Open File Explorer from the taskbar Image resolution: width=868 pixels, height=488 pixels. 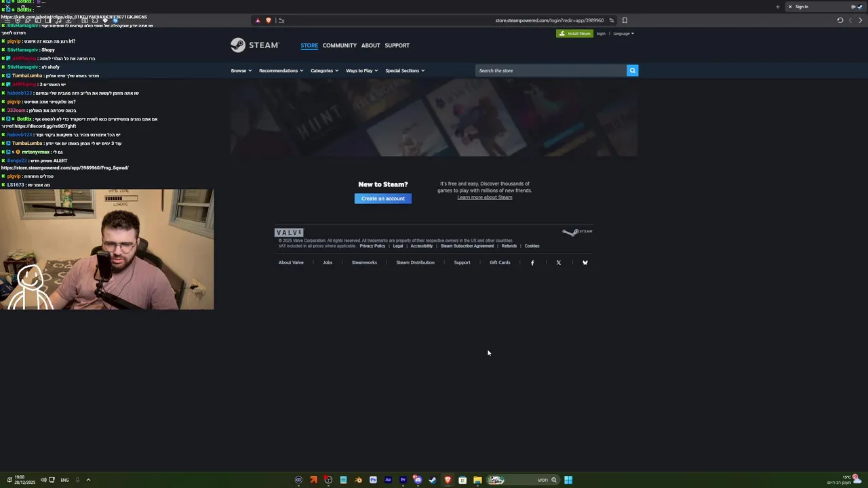click(477, 480)
